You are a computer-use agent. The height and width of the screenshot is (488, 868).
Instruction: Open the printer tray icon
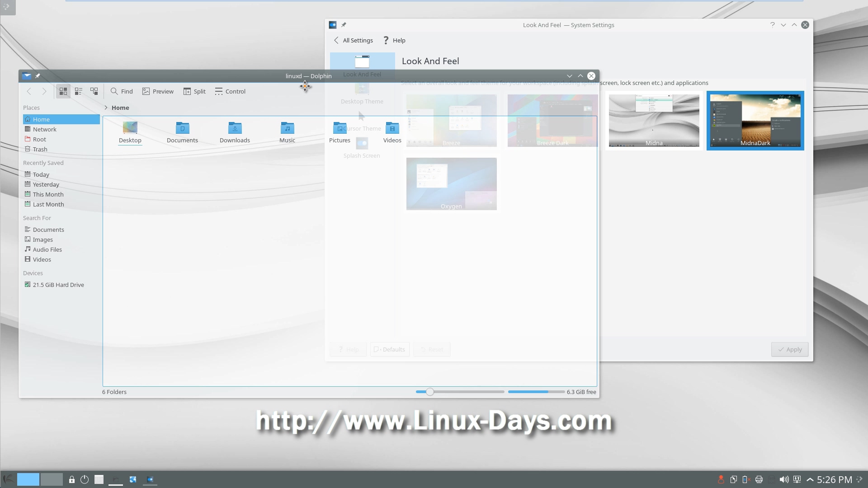pyautogui.click(x=759, y=479)
